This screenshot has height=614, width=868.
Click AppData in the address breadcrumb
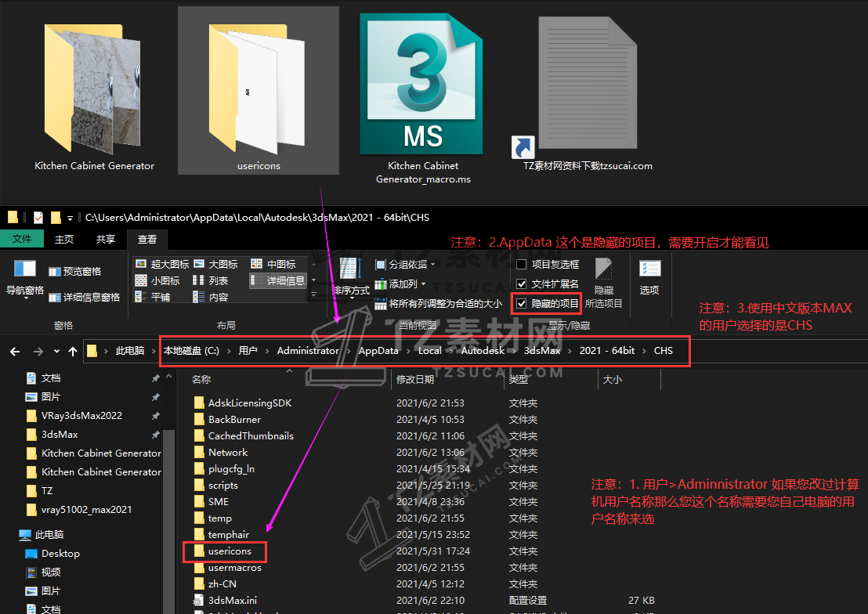coord(378,350)
